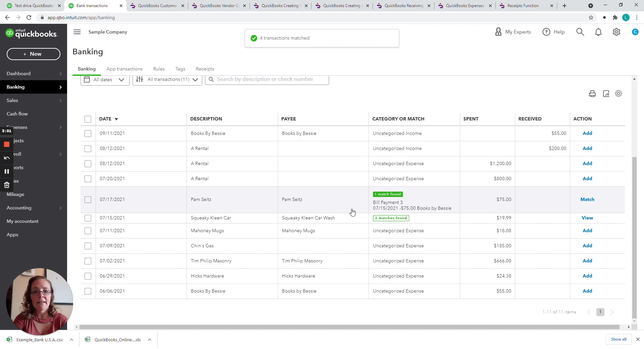
Task: Switch to the Rules tab
Action: [x=159, y=69]
